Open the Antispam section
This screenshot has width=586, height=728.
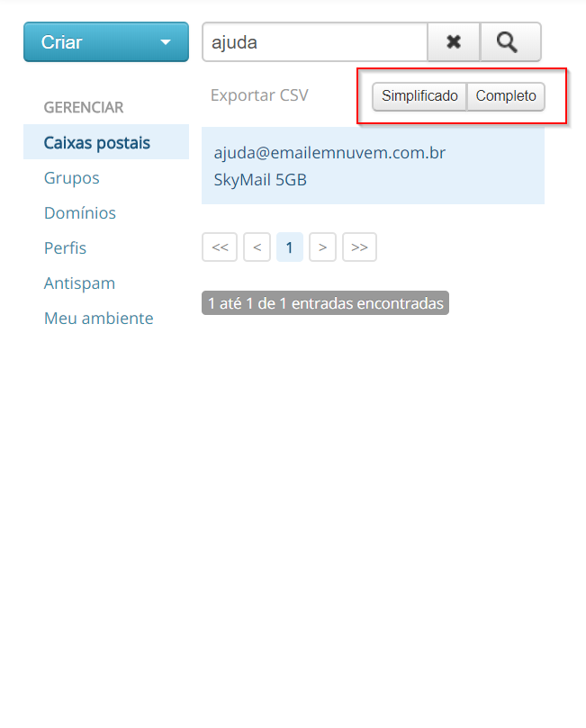pos(80,283)
